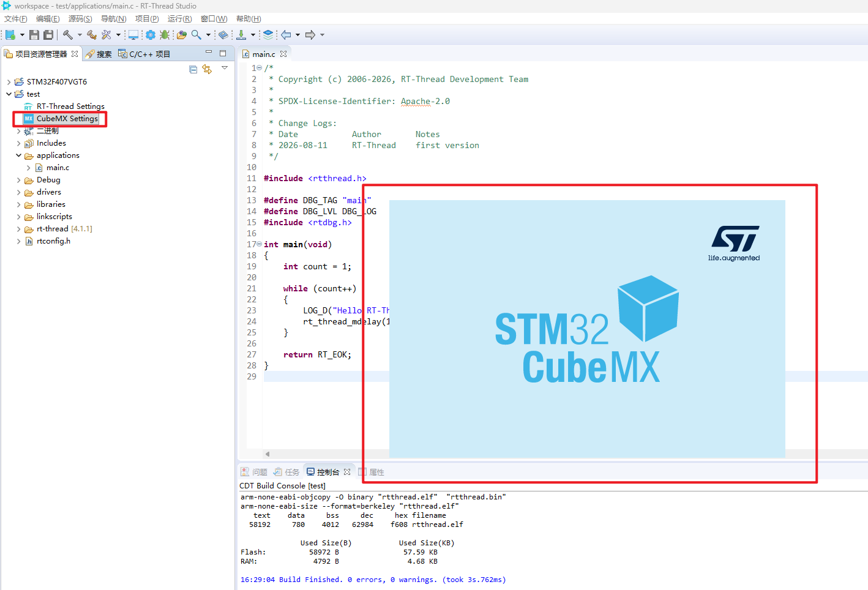Open CubeMX Settings in project tree

tap(67, 119)
